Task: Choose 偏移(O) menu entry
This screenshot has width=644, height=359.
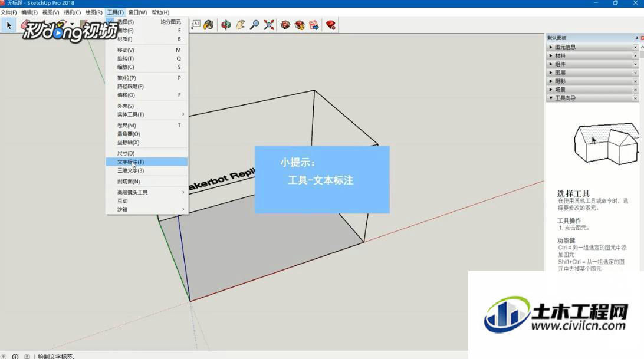Action: (147, 95)
